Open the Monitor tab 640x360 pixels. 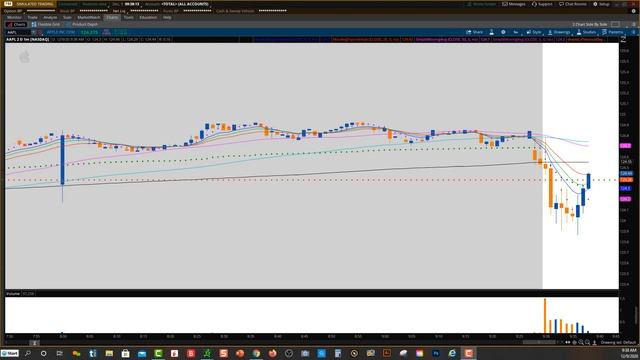(14, 18)
